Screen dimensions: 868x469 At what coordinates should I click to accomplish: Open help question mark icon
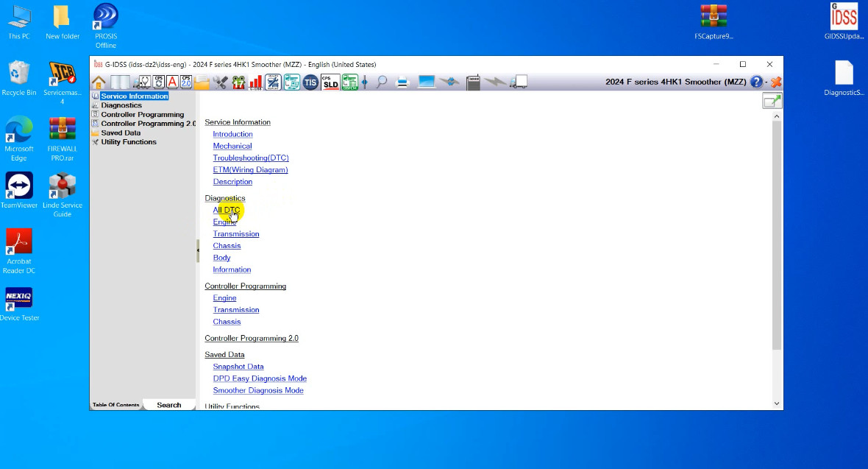pyautogui.click(x=756, y=82)
